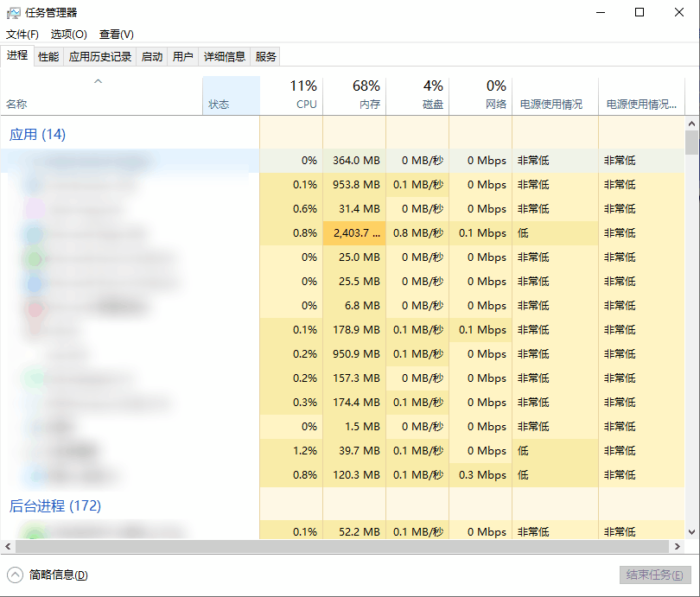Sort by the 磁盘 column header
The width and height of the screenshot is (700, 597).
[417, 96]
